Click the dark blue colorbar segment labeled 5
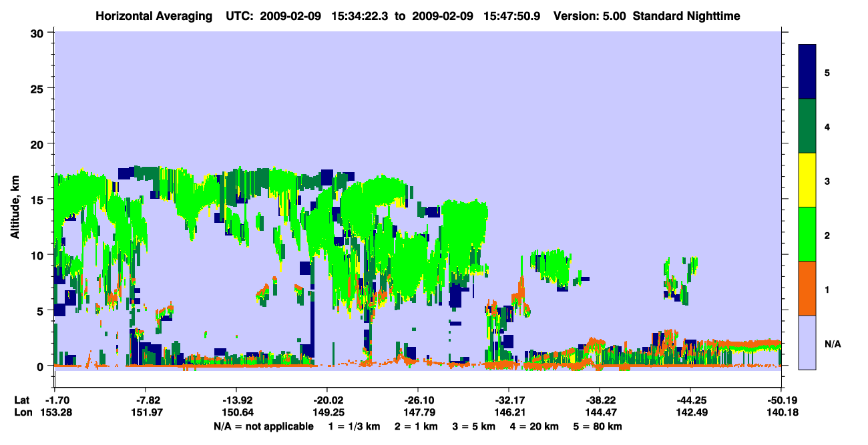Screen dimensions: 868x445 [807, 72]
